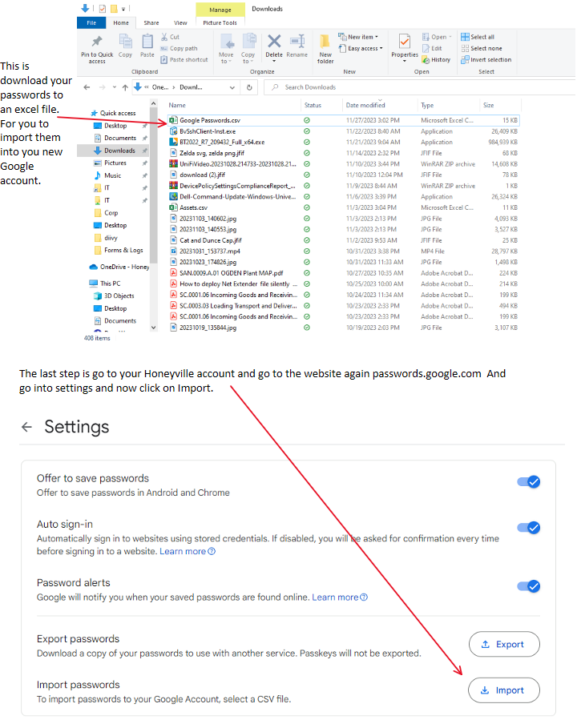Click the Manage contextual tab
The width and height of the screenshot is (577, 728).
[220, 10]
